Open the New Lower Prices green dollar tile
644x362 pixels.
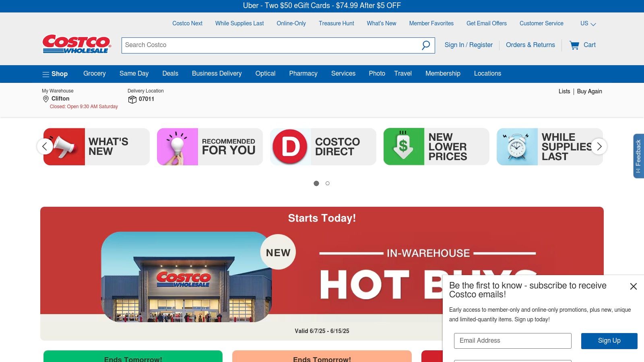pos(404,147)
